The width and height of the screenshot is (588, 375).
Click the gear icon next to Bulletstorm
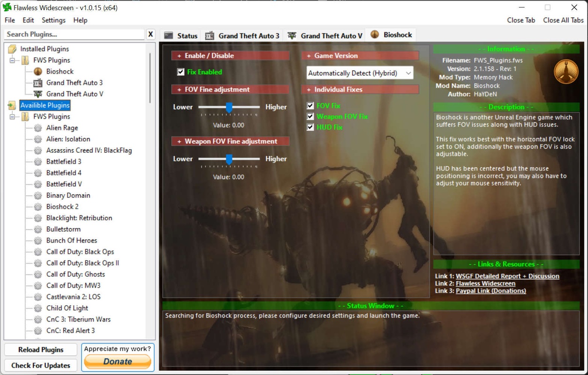pyautogui.click(x=38, y=229)
